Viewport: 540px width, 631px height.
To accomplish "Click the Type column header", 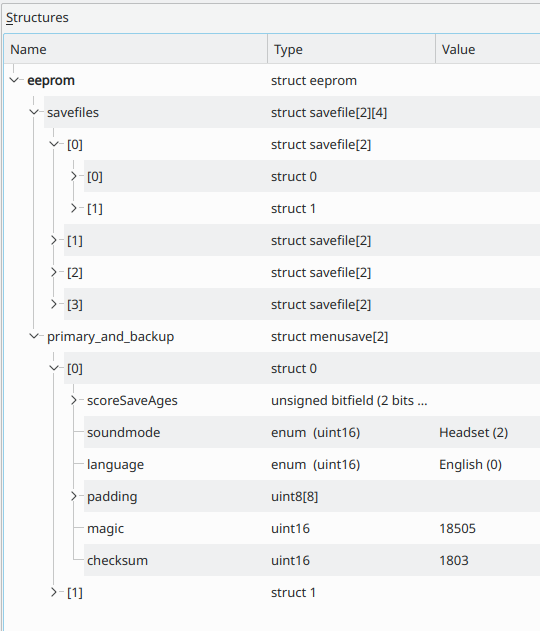I will pos(351,49).
